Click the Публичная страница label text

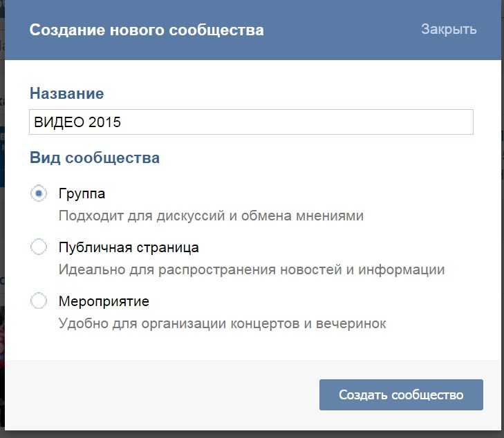(x=129, y=247)
